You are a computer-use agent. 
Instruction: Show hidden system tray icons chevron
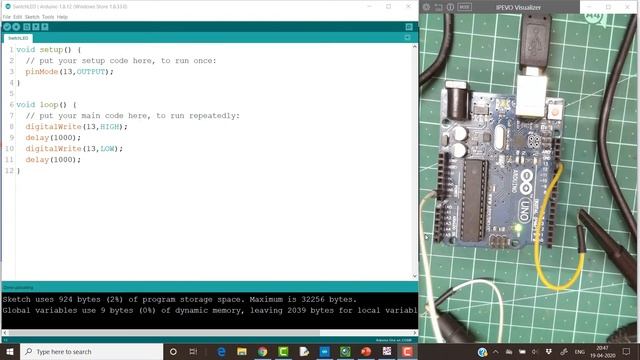point(496,351)
